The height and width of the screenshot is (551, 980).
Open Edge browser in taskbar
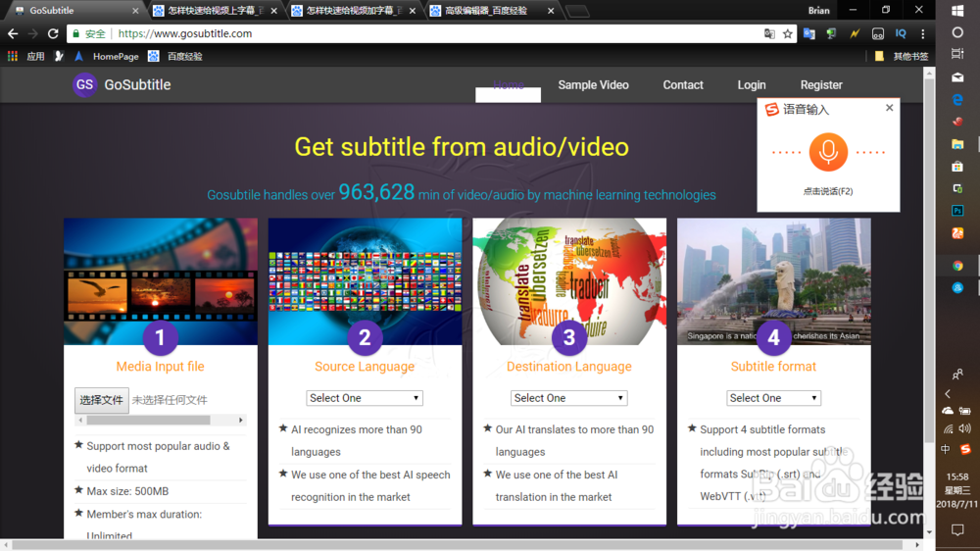point(957,99)
